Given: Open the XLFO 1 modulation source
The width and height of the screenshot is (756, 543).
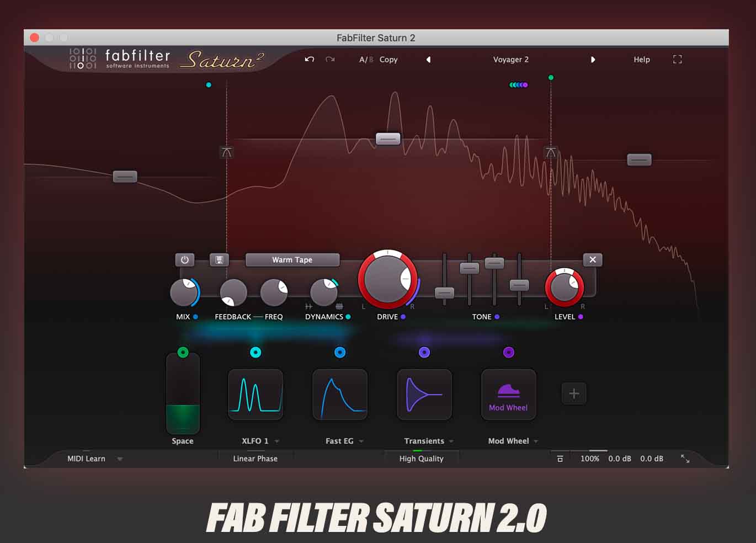Looking at the screenshot, I should point(255,395).
